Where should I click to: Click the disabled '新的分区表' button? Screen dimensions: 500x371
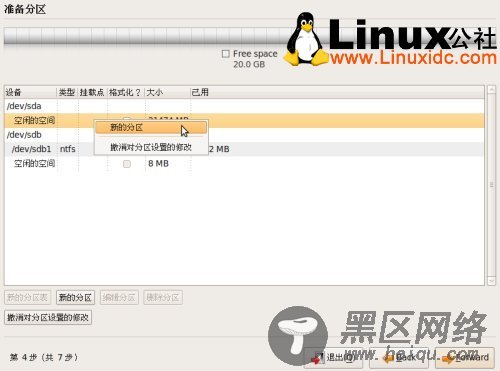point(27,297)
